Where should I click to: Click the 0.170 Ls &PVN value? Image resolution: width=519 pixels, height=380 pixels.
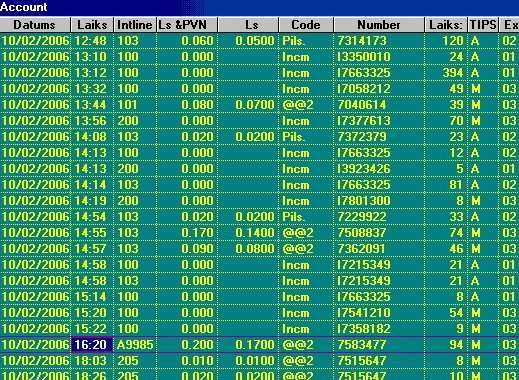(197, 233)
